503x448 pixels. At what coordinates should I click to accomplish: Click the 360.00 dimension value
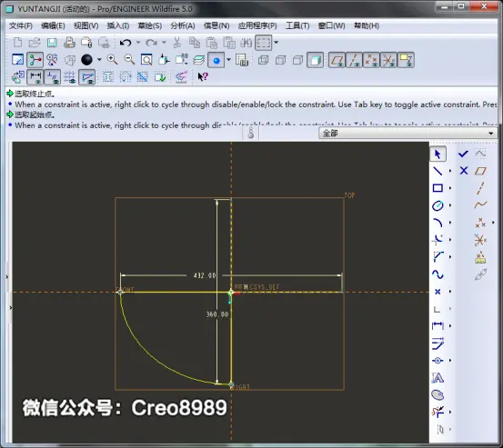[x=217, y=314]
